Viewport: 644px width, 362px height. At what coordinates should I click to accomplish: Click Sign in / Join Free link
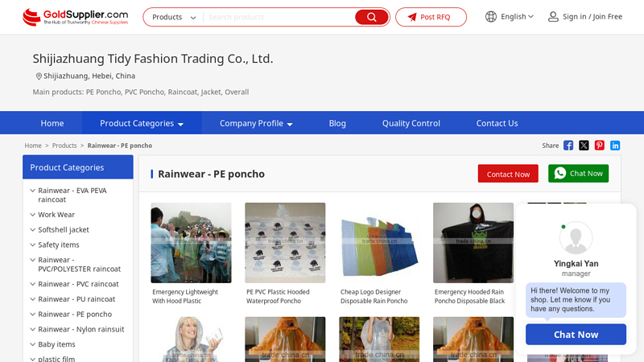592,17
